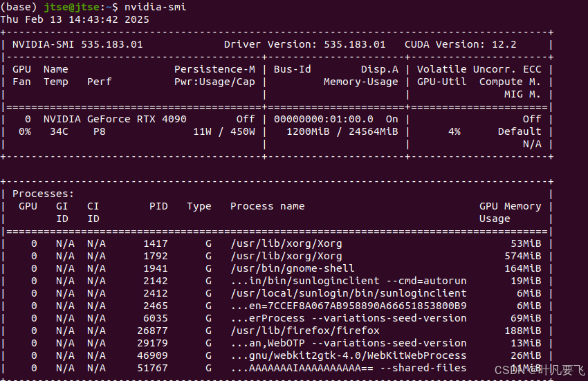Click the ...erProcess --variations-seed-version process name
The image size is (588, 381).
[x=349, y=318]
